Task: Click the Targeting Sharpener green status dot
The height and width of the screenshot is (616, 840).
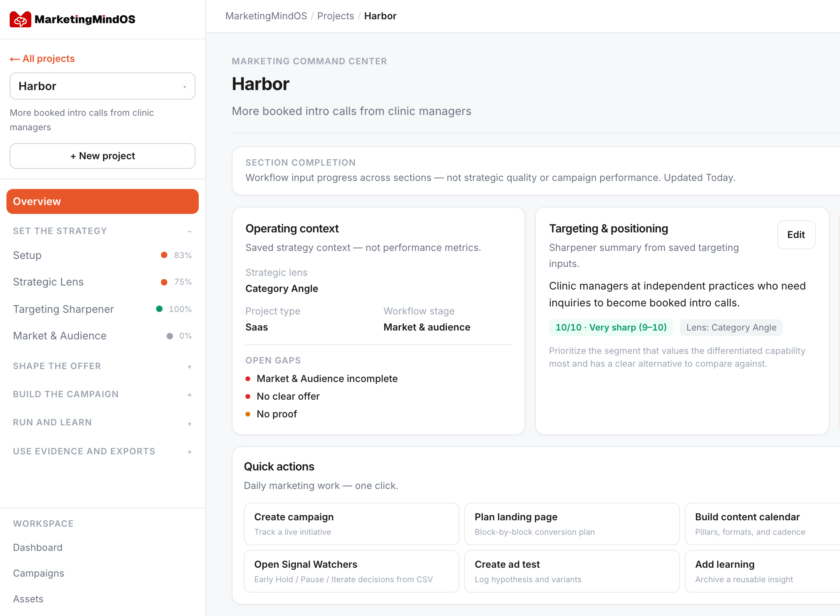Action: coord(159,309)
